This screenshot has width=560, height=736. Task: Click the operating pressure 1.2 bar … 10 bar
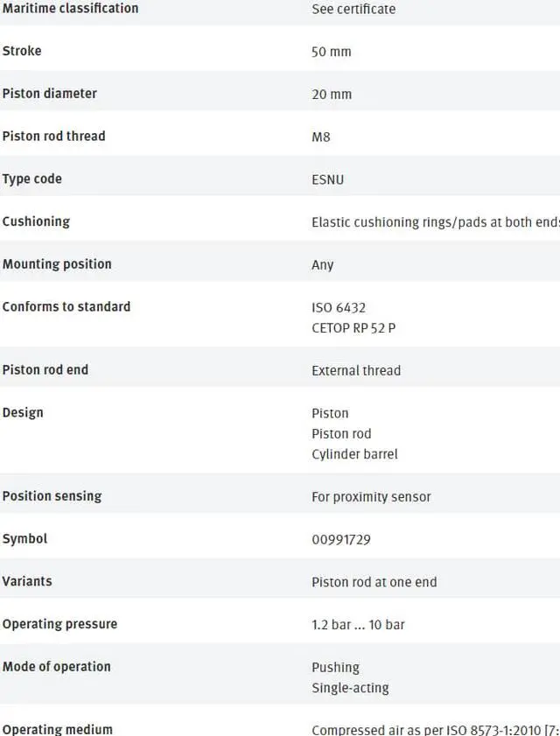(x=358, y=625)
